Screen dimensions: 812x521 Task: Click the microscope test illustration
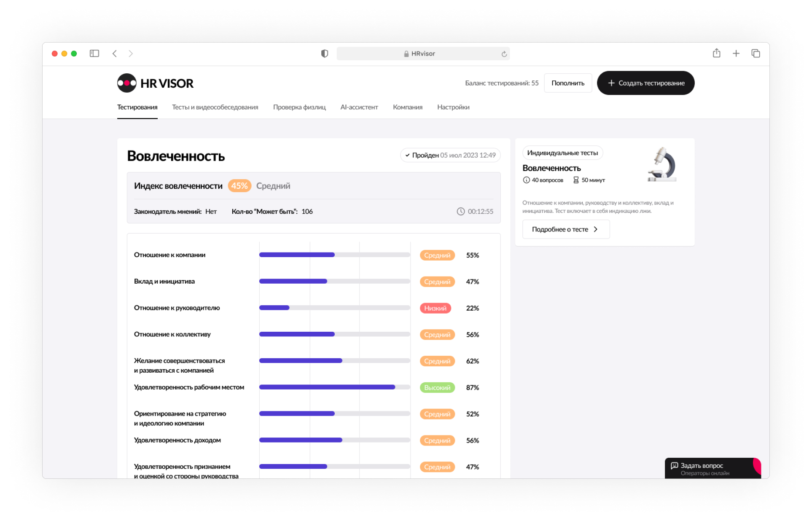click(662, 165)
